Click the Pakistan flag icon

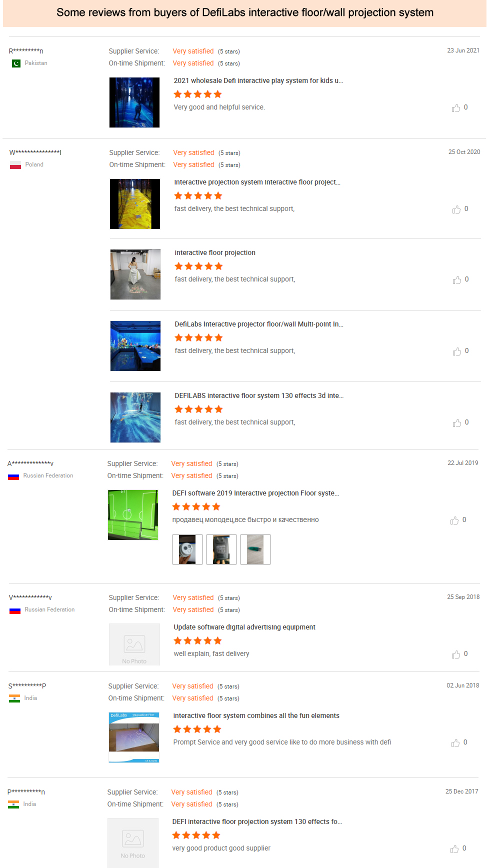coord(16,63)
